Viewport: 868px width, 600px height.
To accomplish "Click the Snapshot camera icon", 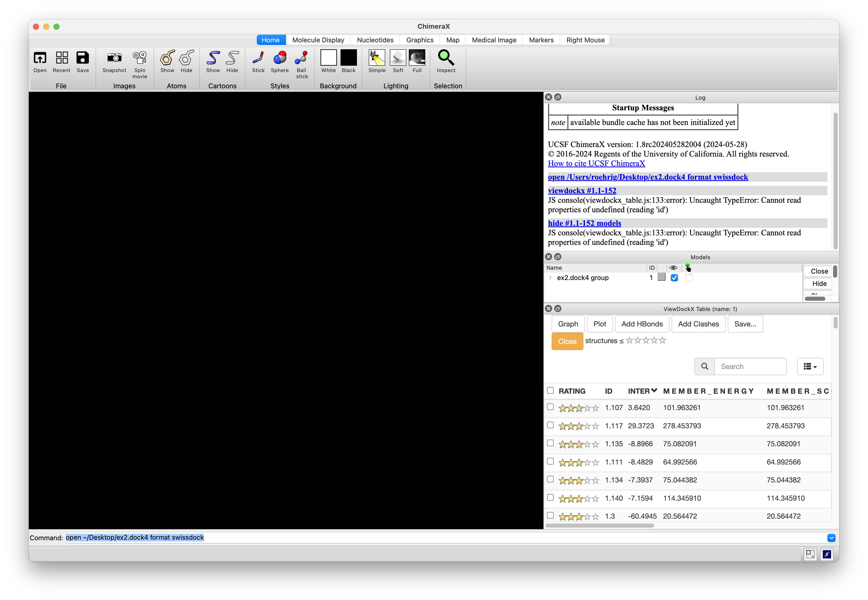I will pos(114,58).
